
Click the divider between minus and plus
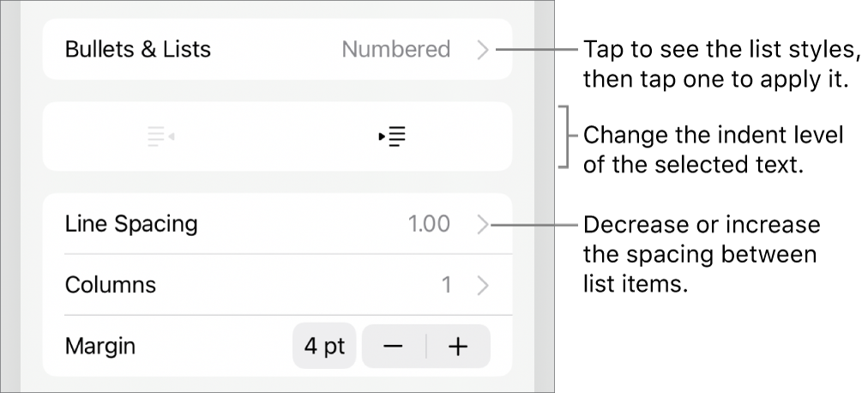tap(426, 347)
